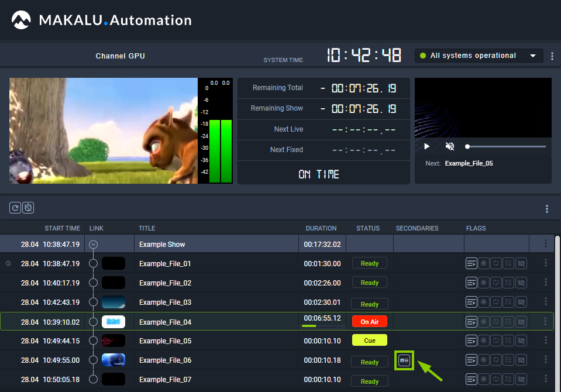Open the three-dot menu for Example_File_05
This screenshot has width=561, height=392.
coord(546,340)
